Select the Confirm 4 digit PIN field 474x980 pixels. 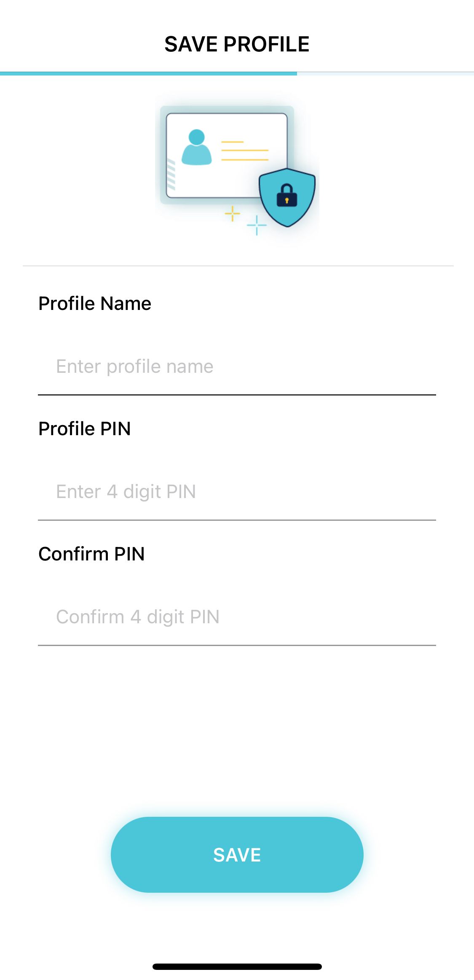237,617
